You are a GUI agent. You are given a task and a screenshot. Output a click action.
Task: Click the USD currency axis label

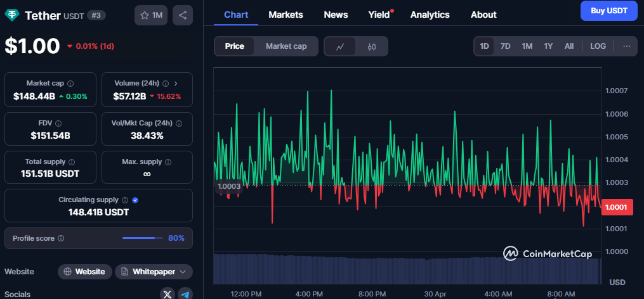click(617, 282)
